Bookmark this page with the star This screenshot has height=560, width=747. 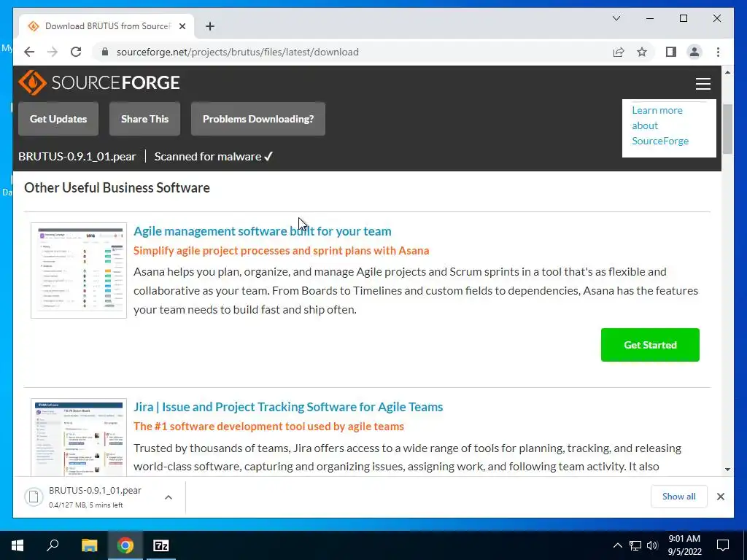pyautogui.click(x=642, y=52)
